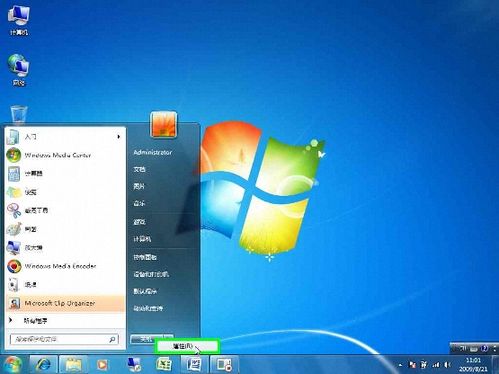Open the Administrator personal folder link
The width and height of the screenshot is (499, 374).
coord(153,152)
